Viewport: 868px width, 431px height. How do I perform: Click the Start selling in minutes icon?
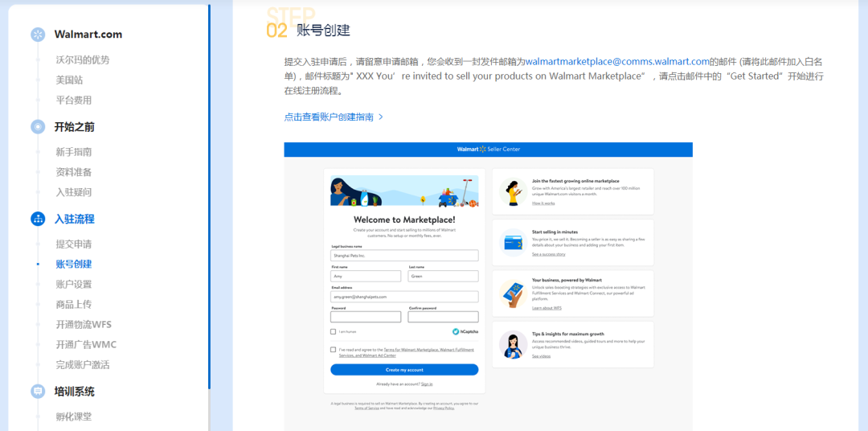click(513, 243)
